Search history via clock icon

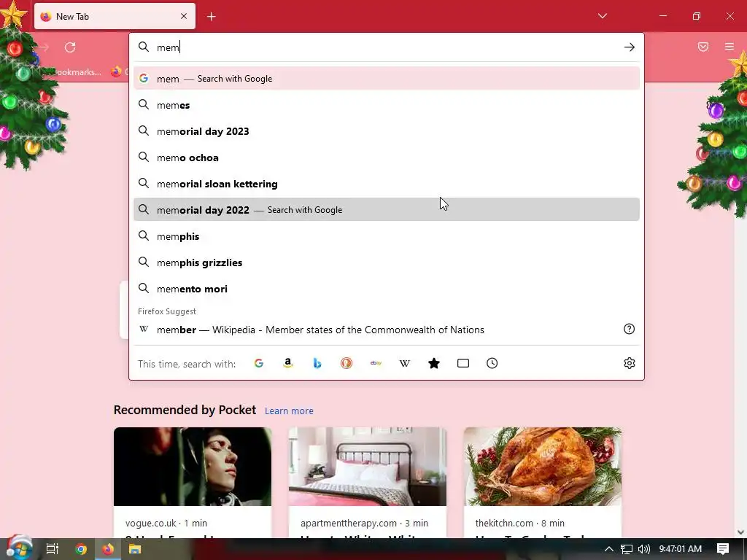(492, 363)
